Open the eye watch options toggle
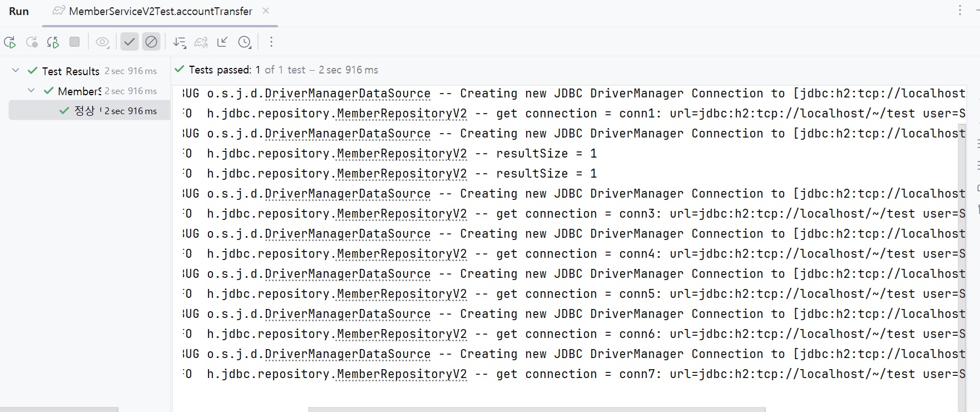980x412 pixels. click(102, 42)
